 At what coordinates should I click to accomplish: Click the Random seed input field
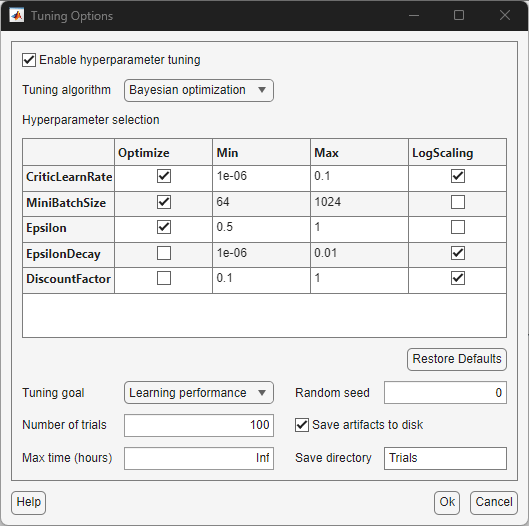[x=445, y=393]
